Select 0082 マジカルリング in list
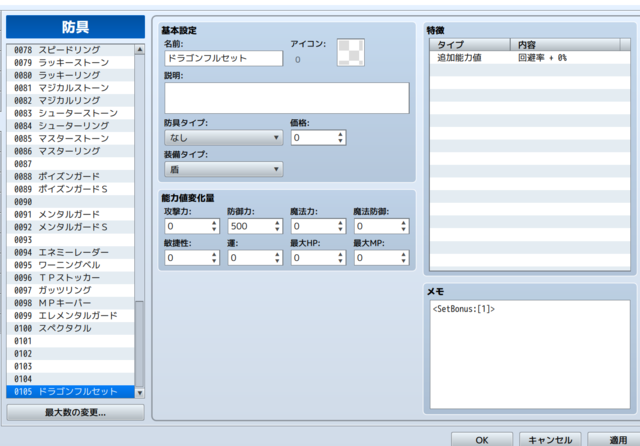640x446 pixels. pyautogui.click(x=70, y=100)
